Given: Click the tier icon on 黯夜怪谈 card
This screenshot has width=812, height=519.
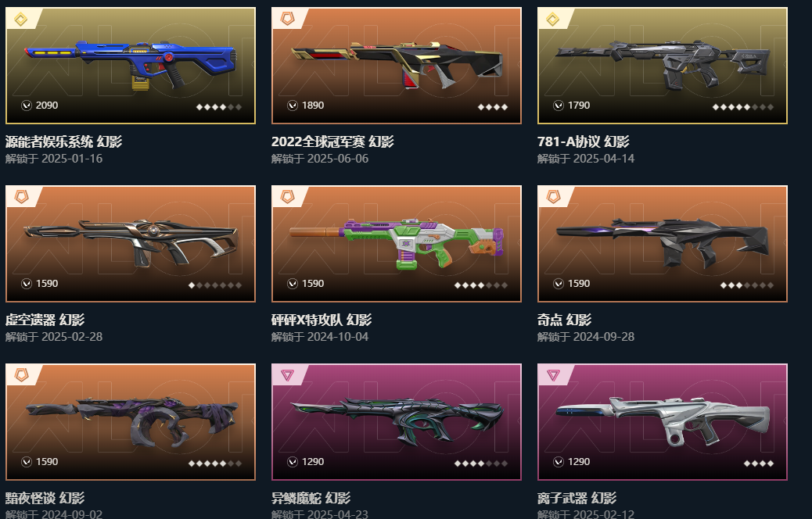Looking at the screenshot, I should tap(21, 375).
